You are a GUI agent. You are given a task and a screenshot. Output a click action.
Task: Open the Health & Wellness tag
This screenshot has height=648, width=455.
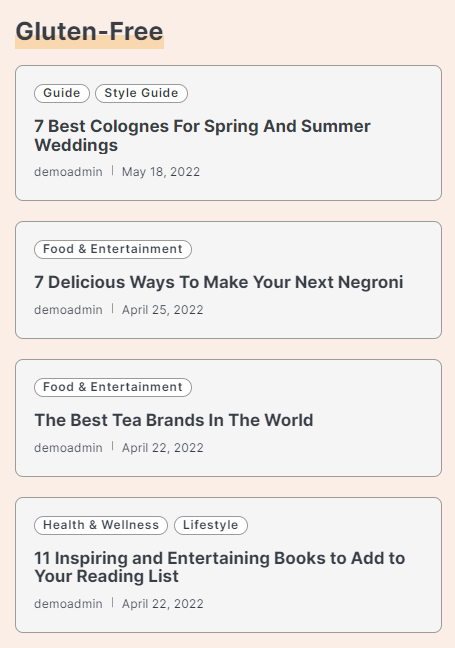[101, 525]
